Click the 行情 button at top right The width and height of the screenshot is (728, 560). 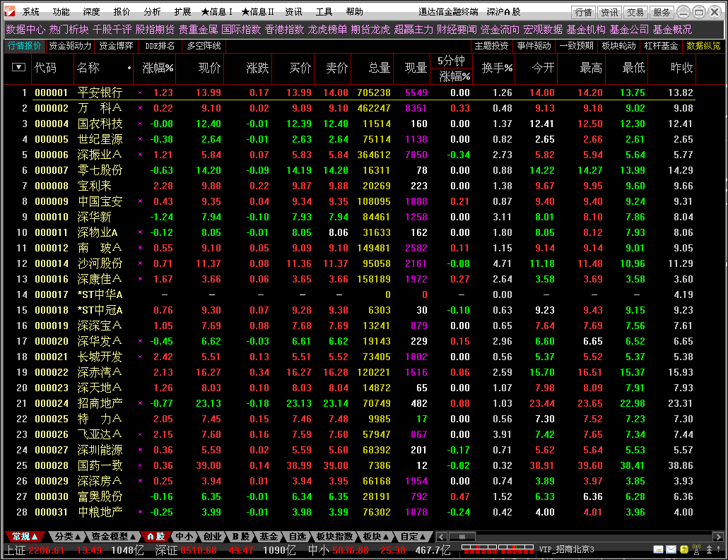[x=584, y=12]
